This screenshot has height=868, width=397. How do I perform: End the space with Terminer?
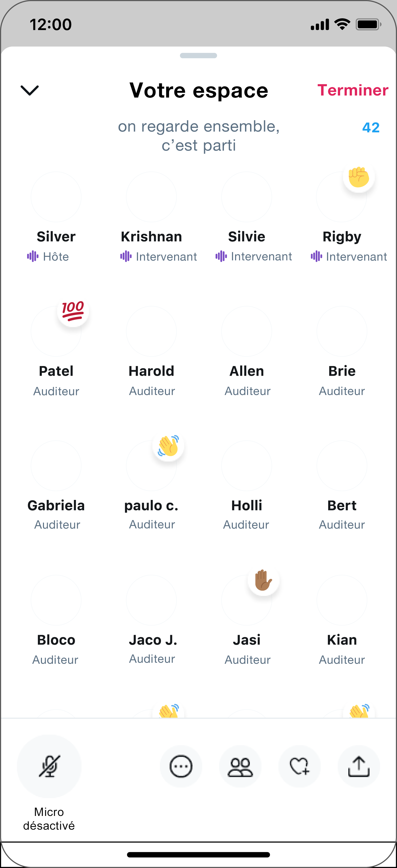coord(353,90)
